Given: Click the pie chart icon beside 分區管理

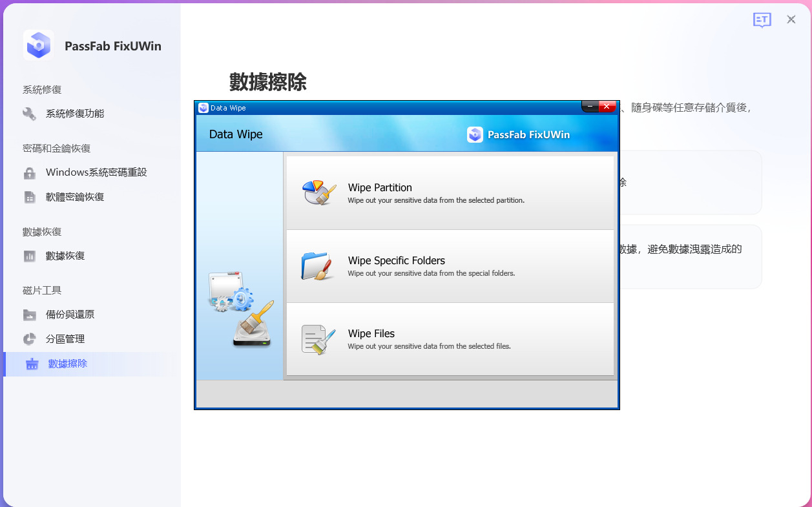Looking at the screenshot, I should tap(30, 339).
